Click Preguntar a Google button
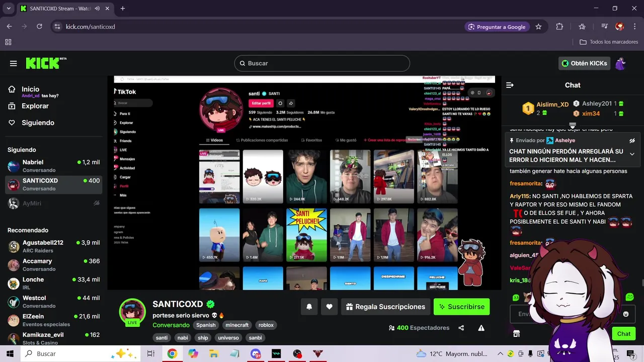644x362 pixels. 497,27
